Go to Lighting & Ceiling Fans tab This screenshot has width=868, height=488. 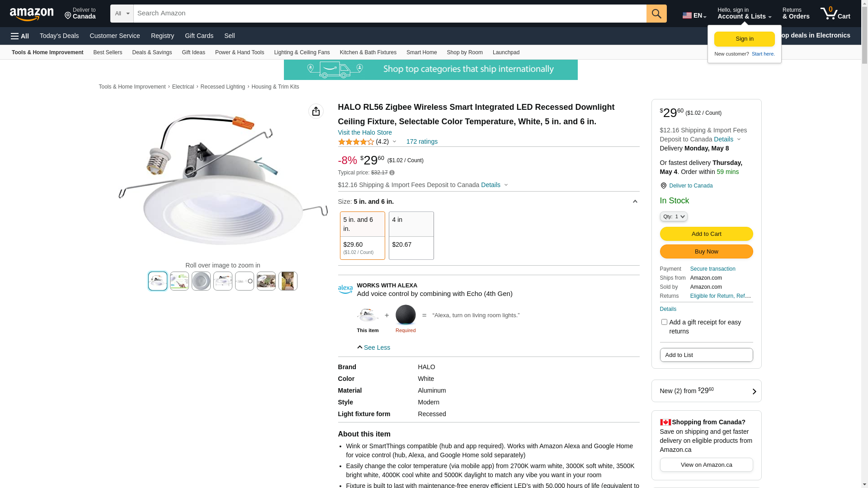(x=302, y=52)
